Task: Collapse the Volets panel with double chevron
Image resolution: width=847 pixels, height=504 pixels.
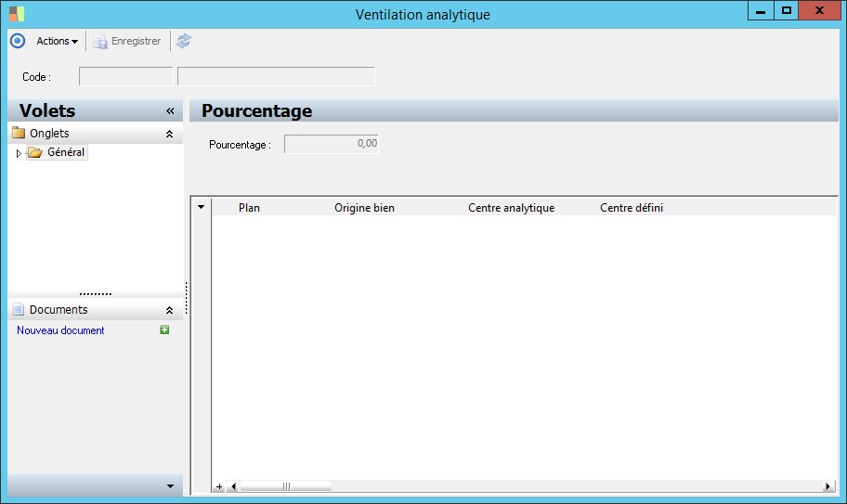Action: click(170, 111)
